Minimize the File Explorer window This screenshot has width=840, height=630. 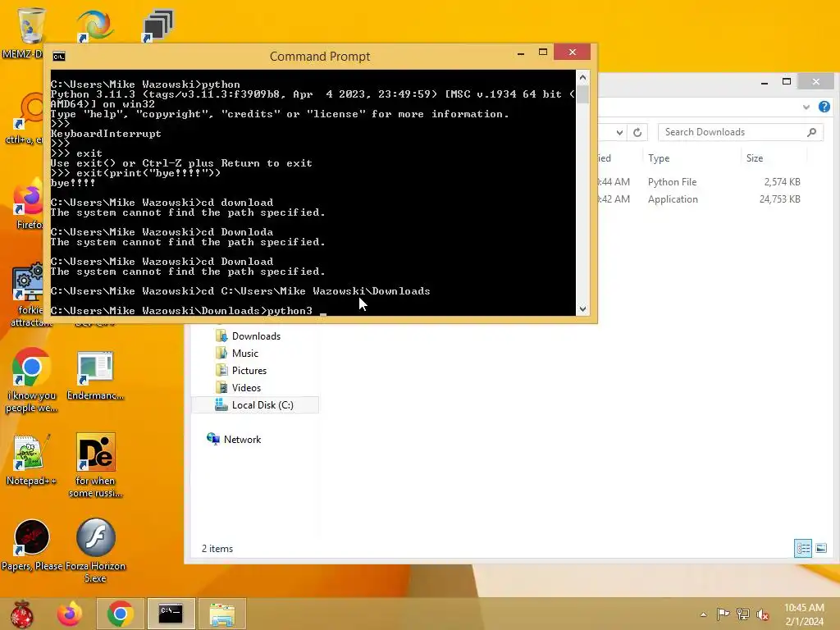tap(765, 82)
